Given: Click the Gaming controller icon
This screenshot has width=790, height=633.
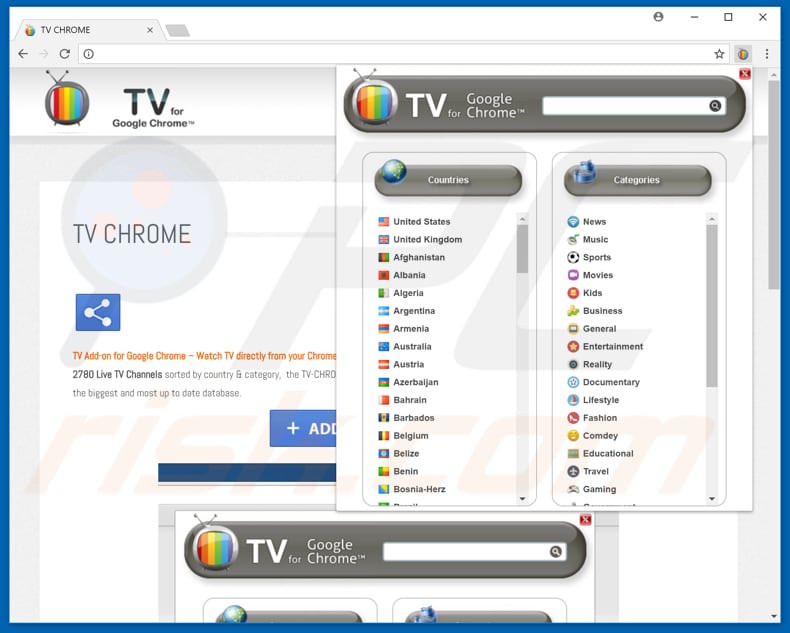Looking at the screenshot, I should (x=573, y=489).
